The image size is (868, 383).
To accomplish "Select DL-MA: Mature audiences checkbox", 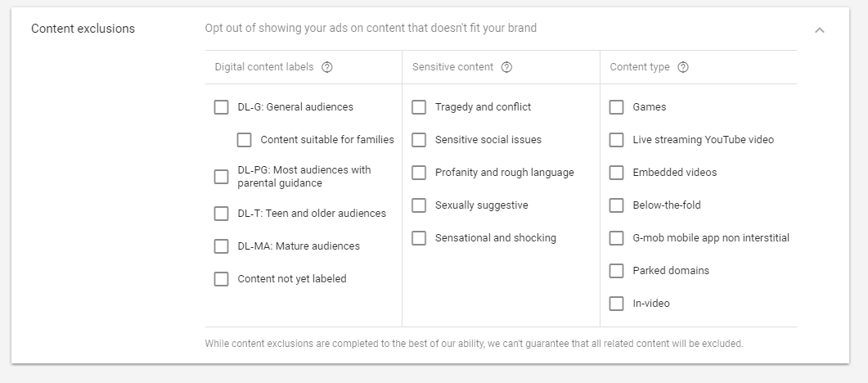I will click(222, 246).
